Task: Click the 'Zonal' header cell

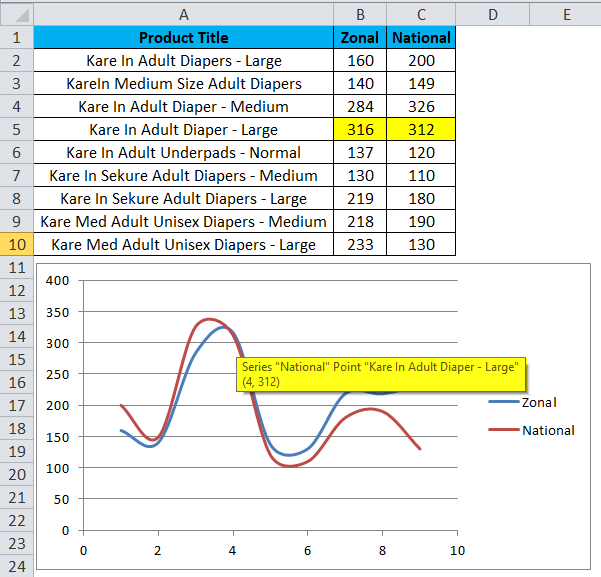Action: pos(360,38)
